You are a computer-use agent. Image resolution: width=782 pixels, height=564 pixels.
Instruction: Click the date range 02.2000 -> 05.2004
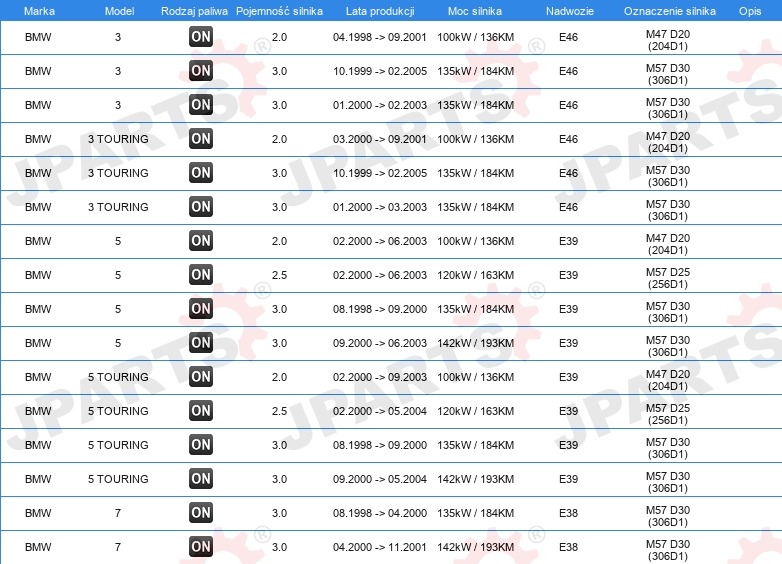(380, 411)
